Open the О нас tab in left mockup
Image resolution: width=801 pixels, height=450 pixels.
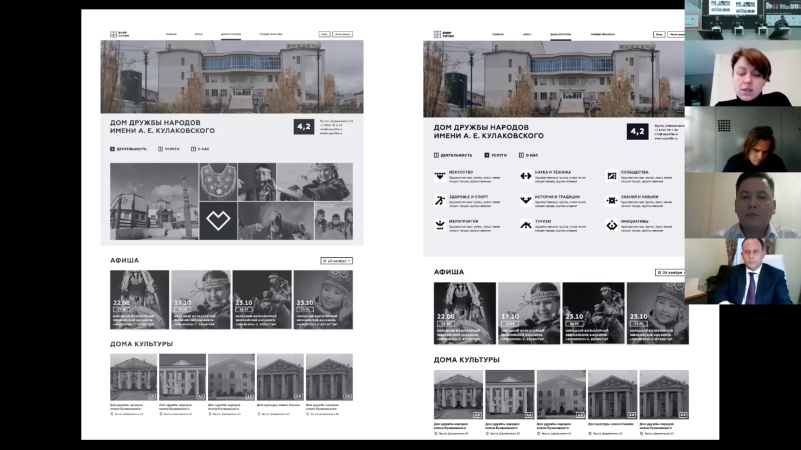pos(200,149)
